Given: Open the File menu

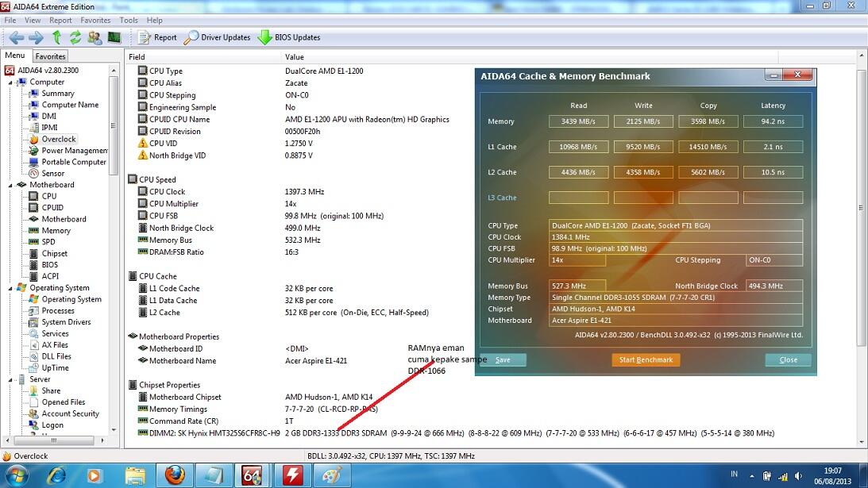Looking at the screenshot, I should coord(10,20).
